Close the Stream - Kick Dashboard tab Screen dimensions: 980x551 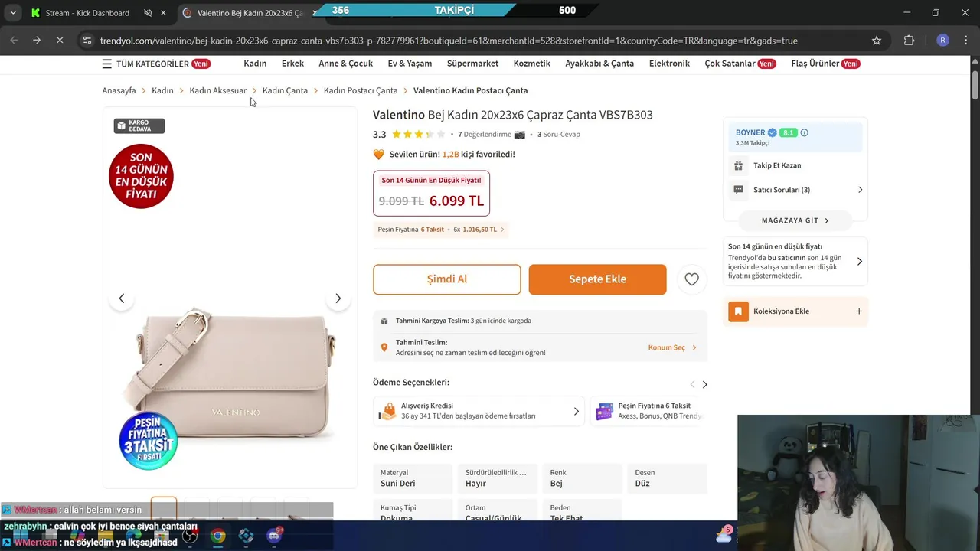[x=163, y=13]
